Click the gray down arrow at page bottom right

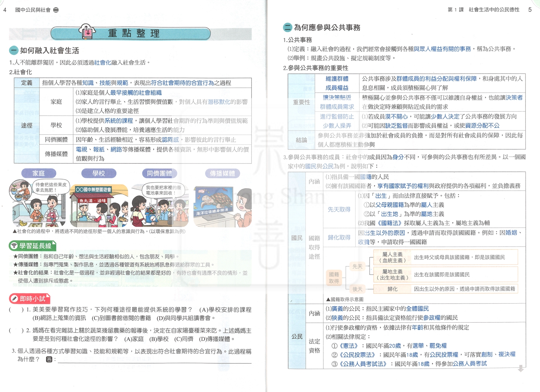520,369
